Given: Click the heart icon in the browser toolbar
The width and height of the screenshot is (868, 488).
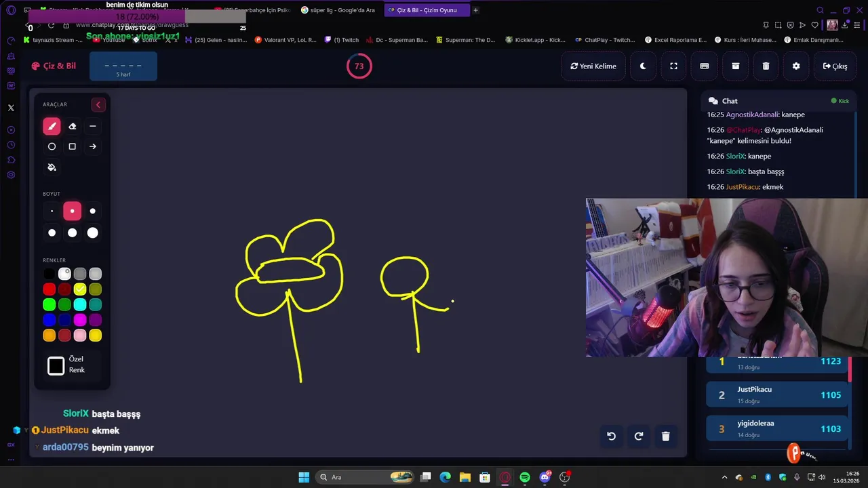Looking at the screenshot, I should pyautogui.click(x=814, y=25).
